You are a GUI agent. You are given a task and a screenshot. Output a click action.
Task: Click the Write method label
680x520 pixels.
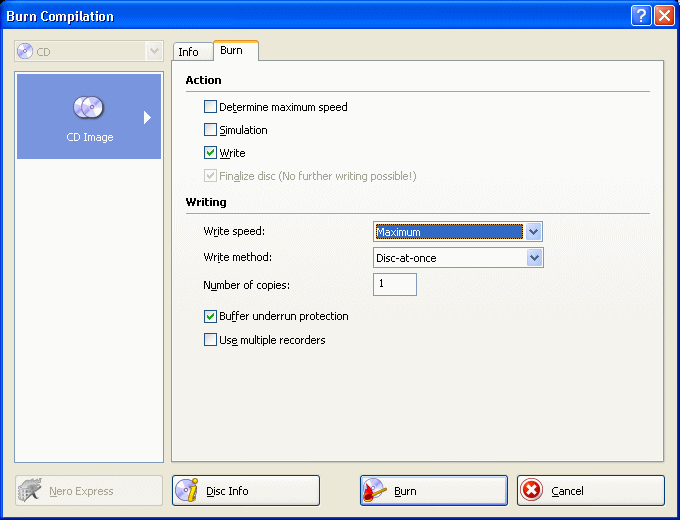[238, 257]
